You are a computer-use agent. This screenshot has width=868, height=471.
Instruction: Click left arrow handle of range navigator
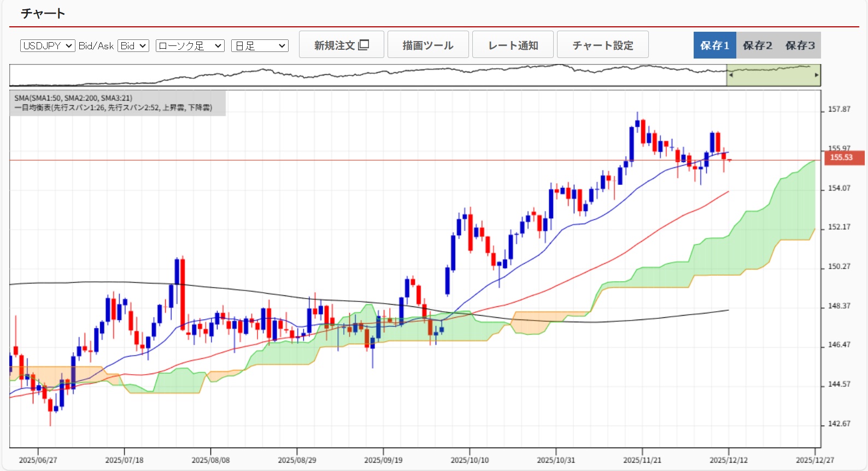(730, 75)
